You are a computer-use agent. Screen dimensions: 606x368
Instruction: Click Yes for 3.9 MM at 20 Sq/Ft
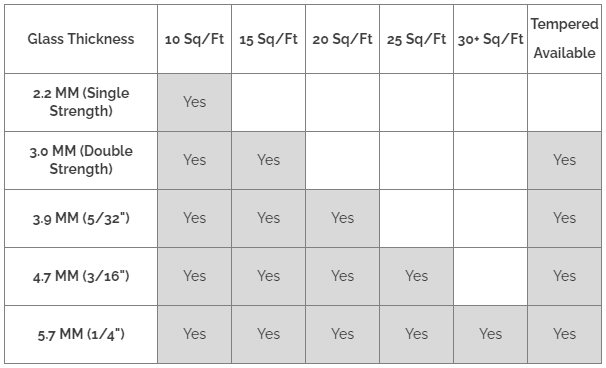342,218
